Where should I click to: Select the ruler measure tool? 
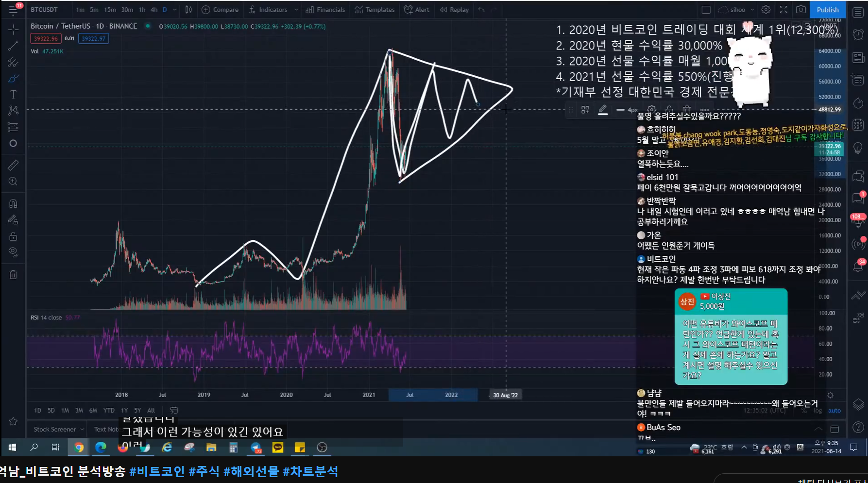click(x=13, y=165)
